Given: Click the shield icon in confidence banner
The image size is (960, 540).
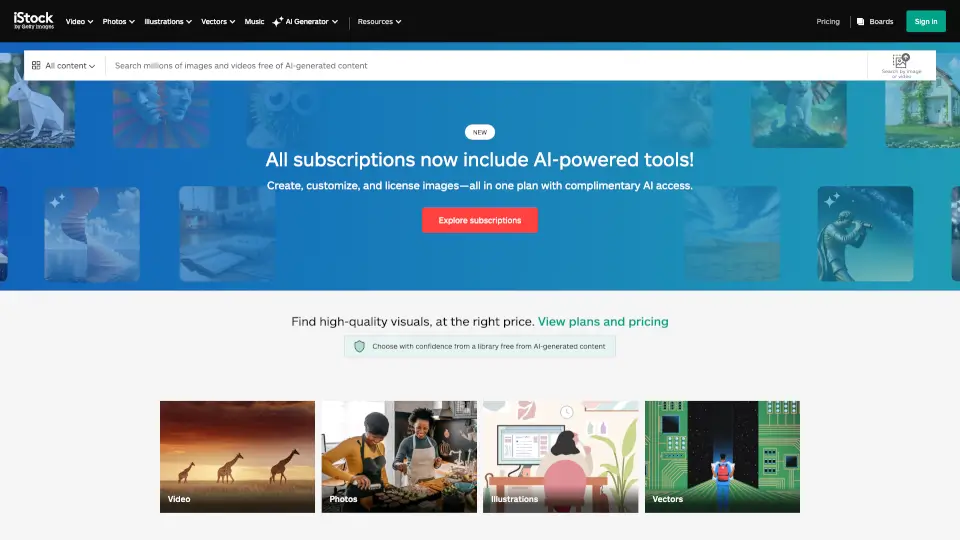Looking at the screenshot, I should click(359, 347).
